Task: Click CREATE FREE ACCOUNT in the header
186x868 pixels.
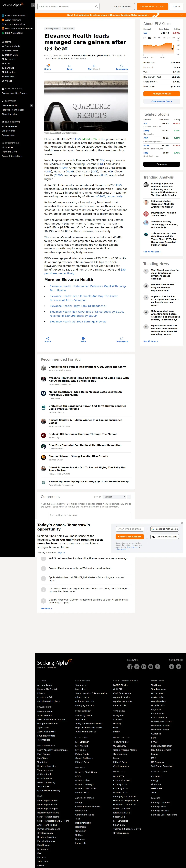Action: click(x=153, y=6)
